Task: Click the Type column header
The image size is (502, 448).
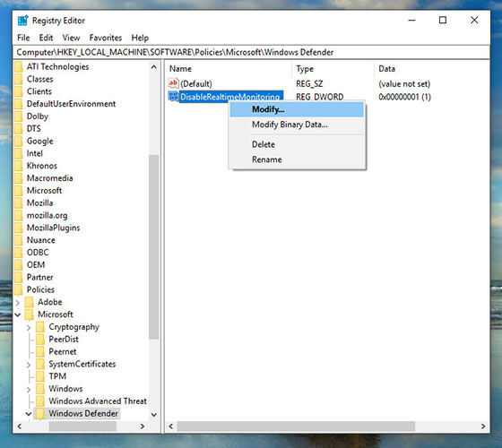Action: pos(333,69)
